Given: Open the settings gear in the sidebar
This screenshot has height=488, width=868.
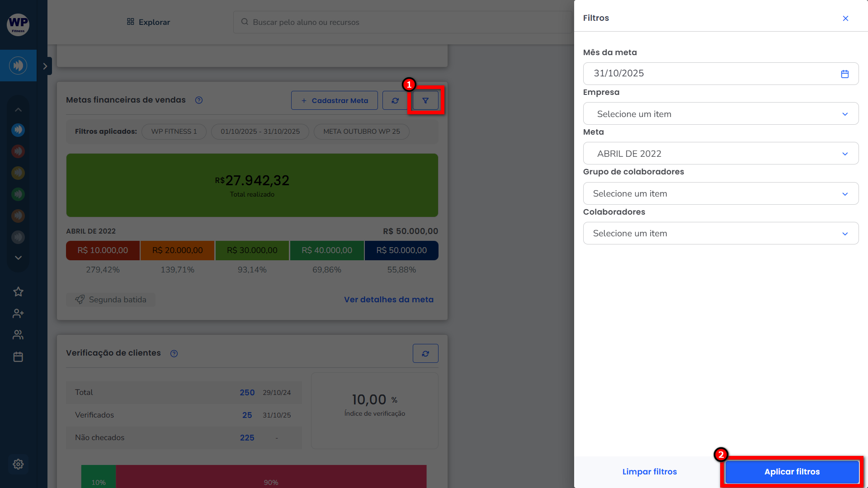Looking at the screenshot, I should pyautogui.click(x=18, y=464).
